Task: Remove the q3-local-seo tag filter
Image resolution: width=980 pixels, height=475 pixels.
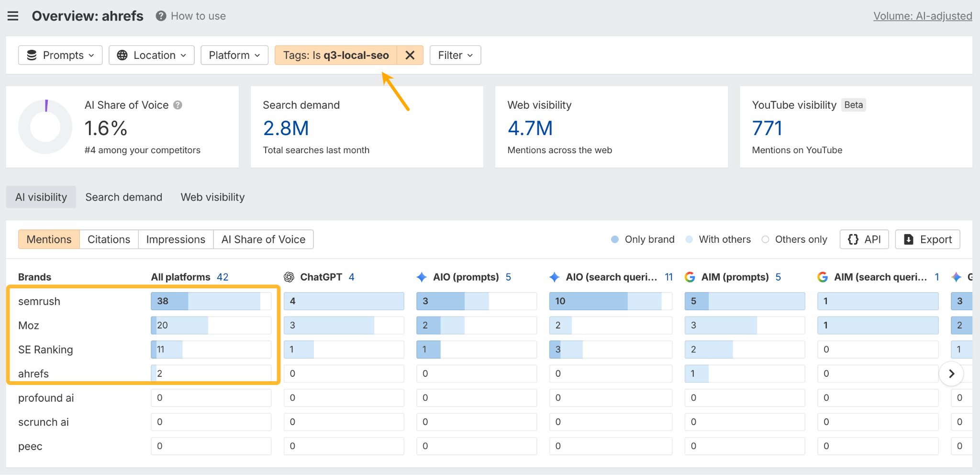Action: (410, 55)
